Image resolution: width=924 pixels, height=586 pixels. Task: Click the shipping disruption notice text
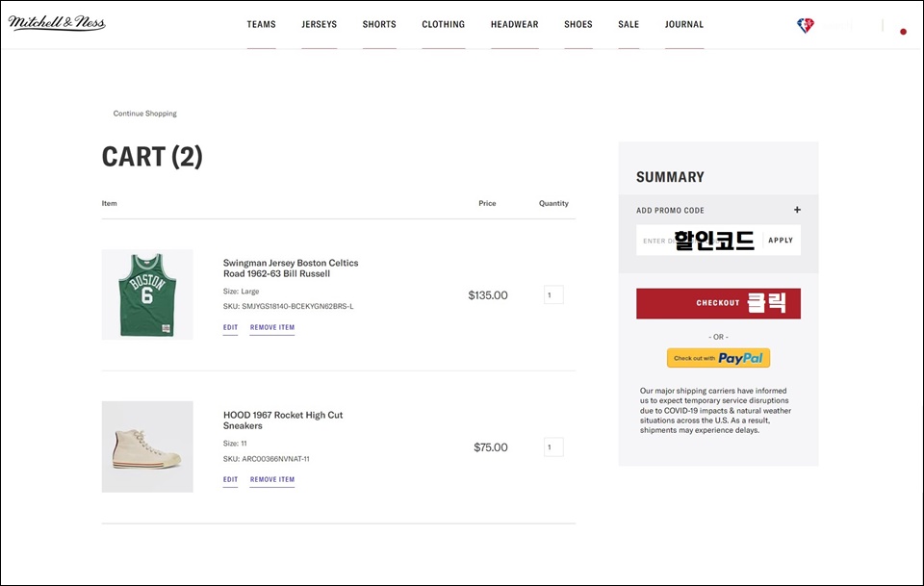tap(715, 411)
